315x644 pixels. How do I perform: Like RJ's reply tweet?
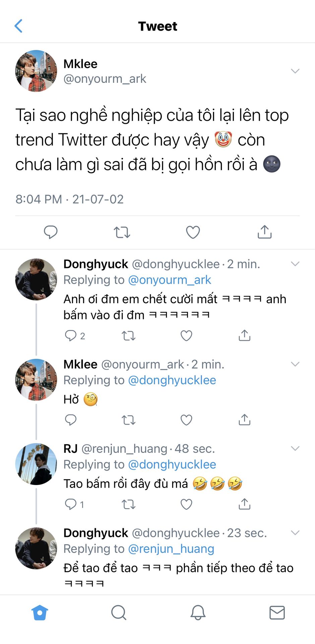(x=186, y=504)
